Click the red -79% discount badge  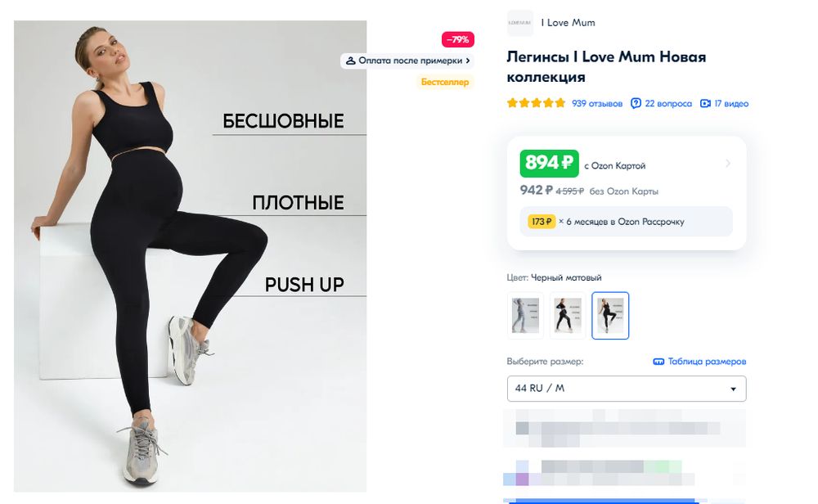click(456, 38)
